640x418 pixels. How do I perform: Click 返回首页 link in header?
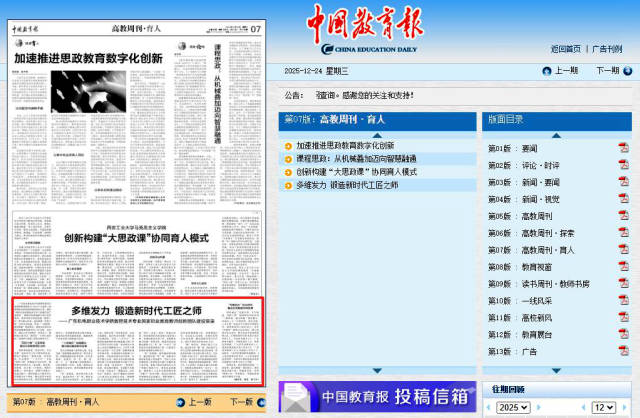tap(565, 48)
